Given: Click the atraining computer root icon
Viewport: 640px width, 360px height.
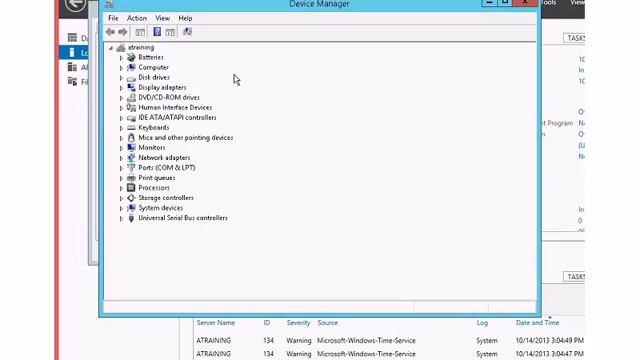Looking at the screenshot, I should [120, 48].
